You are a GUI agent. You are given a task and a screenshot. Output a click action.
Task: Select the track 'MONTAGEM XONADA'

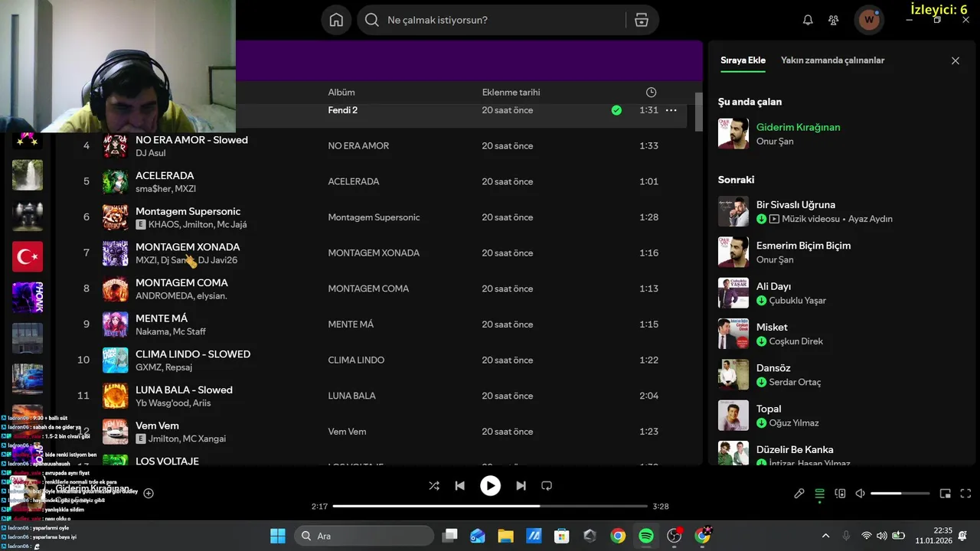(x=188, y=247)
